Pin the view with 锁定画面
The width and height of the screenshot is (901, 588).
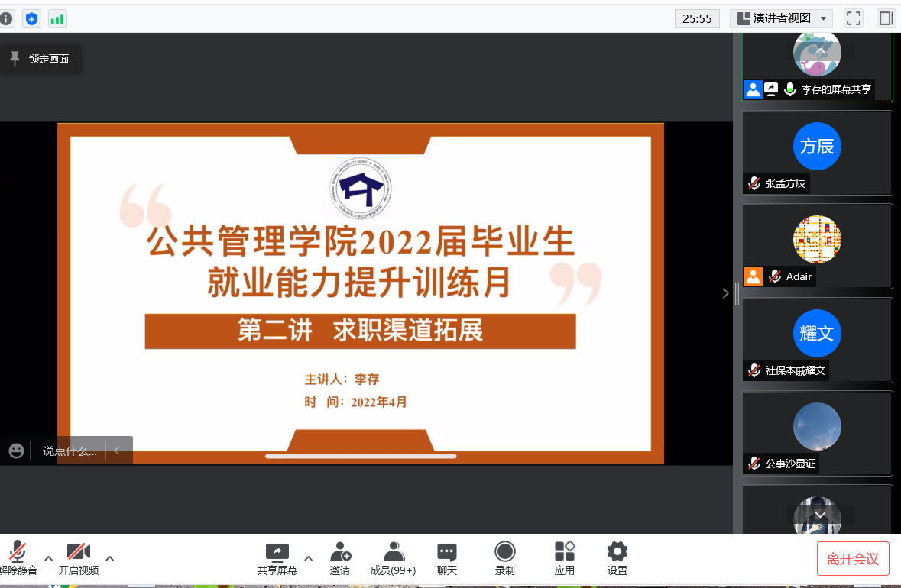point(40,59)
